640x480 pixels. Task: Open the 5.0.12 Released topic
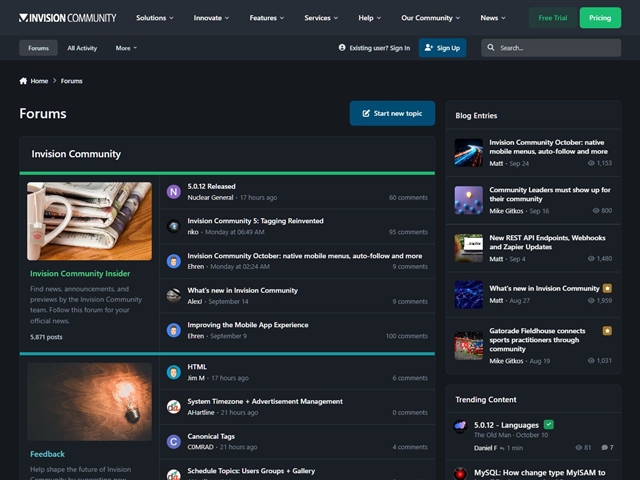point(211,186)
